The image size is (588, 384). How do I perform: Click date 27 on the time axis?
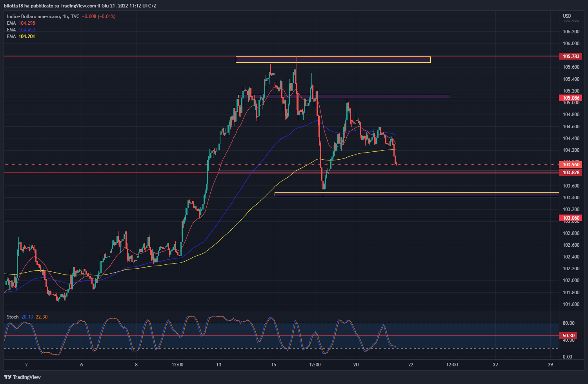click(496, 365)
